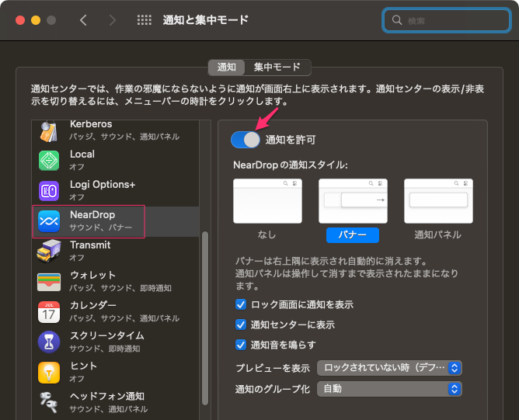This screenshot has height=420, width=519.
Task: Uncheck 通知センターに表示 checkbox
Action: tap(241, 325)
